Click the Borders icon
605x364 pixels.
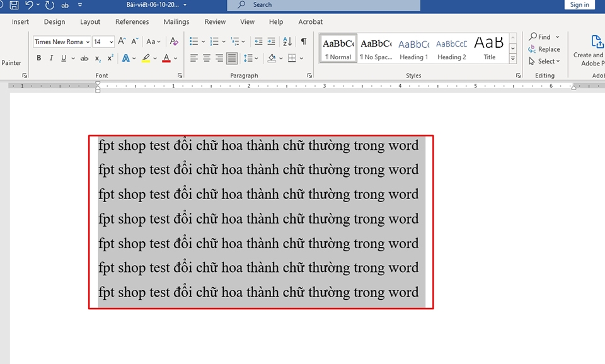(x=292, y=58)
